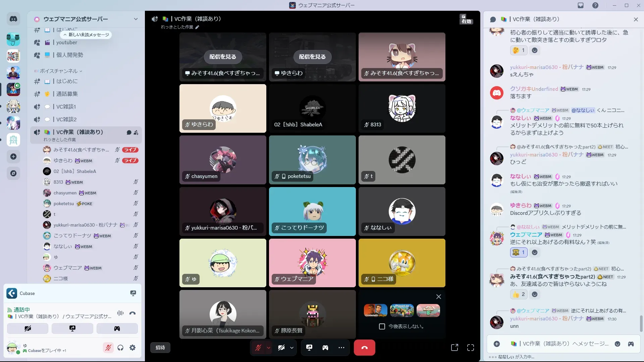This screenshot has width=644, height=362.
Task: Toggle camera on in call controls
Action: (x=281, y=348)
